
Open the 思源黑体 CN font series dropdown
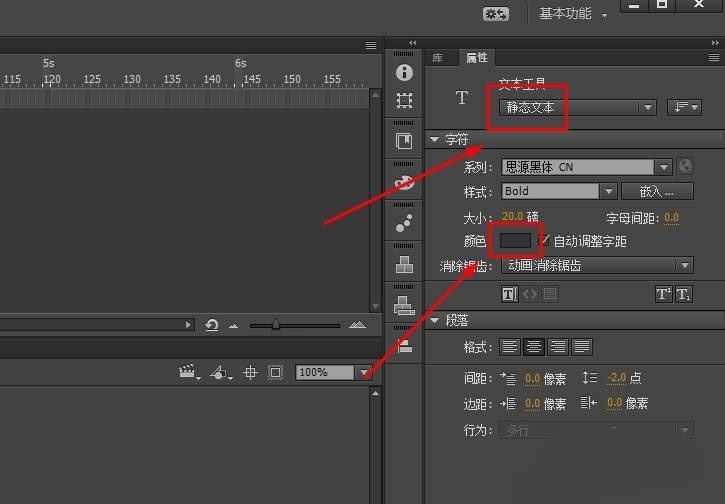586,166
